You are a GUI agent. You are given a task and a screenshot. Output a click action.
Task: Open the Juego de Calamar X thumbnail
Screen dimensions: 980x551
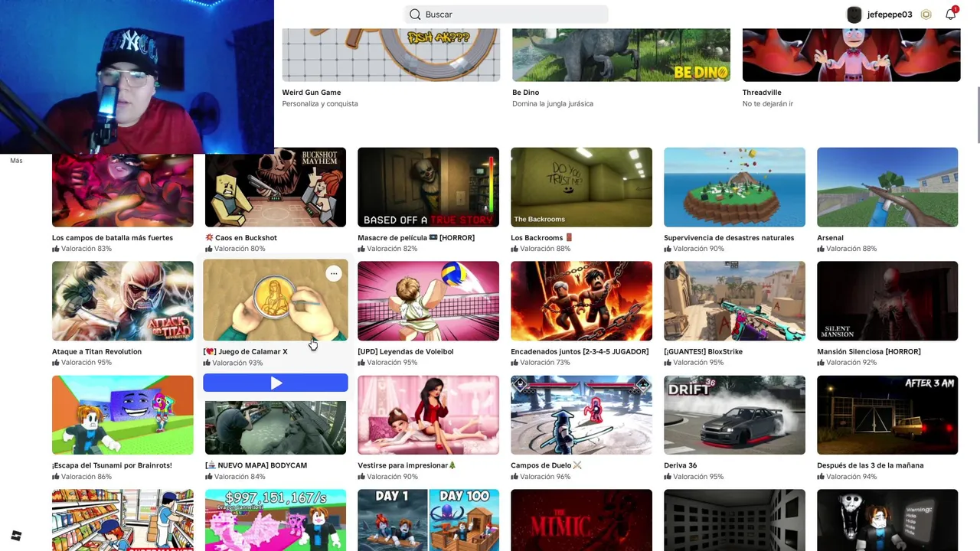click(x=276, y=301)
